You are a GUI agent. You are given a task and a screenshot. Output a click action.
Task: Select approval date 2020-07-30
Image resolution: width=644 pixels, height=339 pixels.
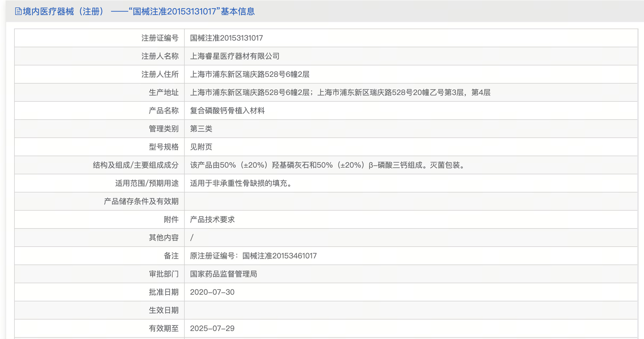212,292
